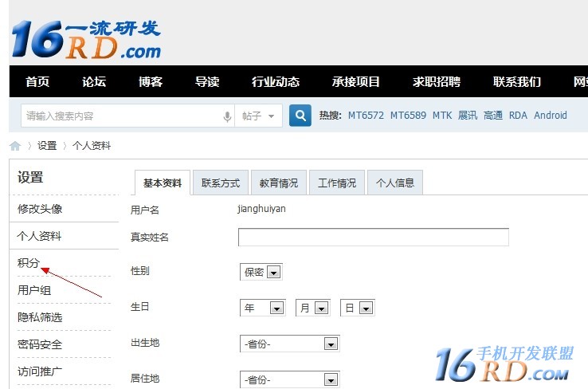Expand the 性别 保密 dropdown
Image resolution: width=588 pixels, height=389 pixels.
(261, 272)
